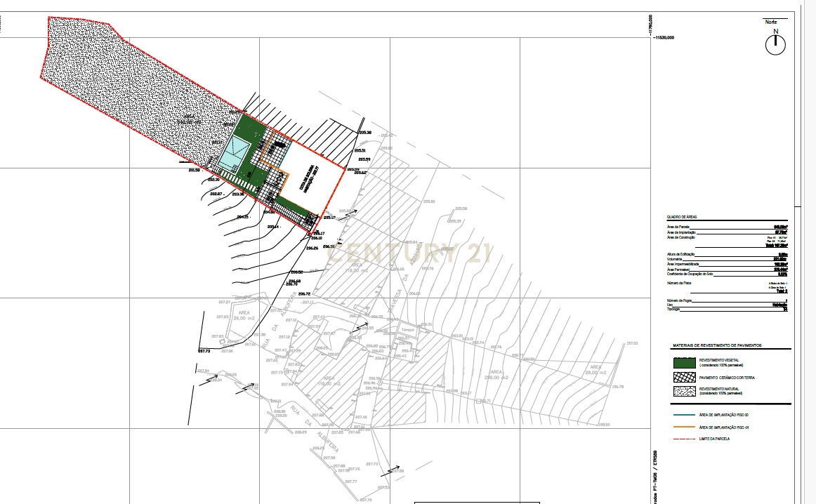Click the "PAVIMENTO CERÂMICO COR TERRA" legend text
This screenshot has width=816, height=504.
(x=727, y=378)
